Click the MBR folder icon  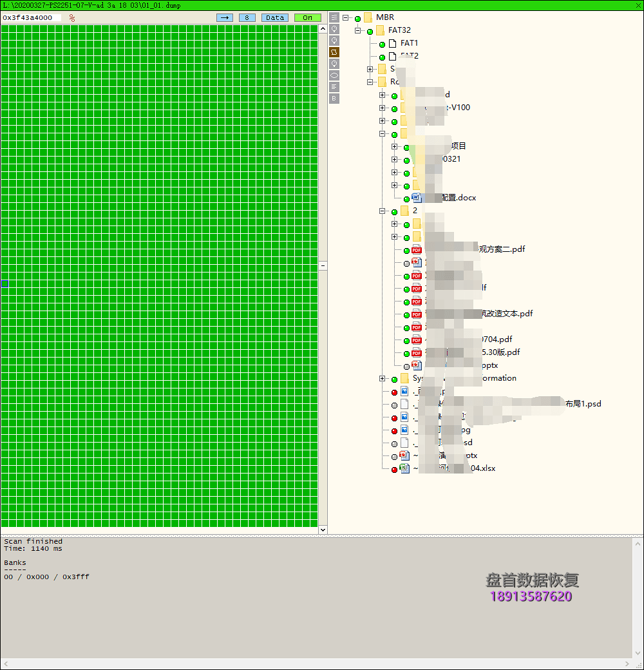tap(368, 17)
